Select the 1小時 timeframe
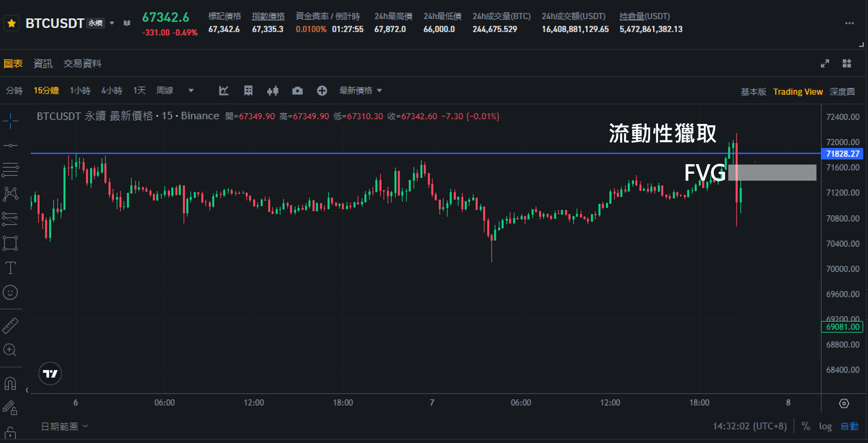868x443 pixels. [80, 91]
